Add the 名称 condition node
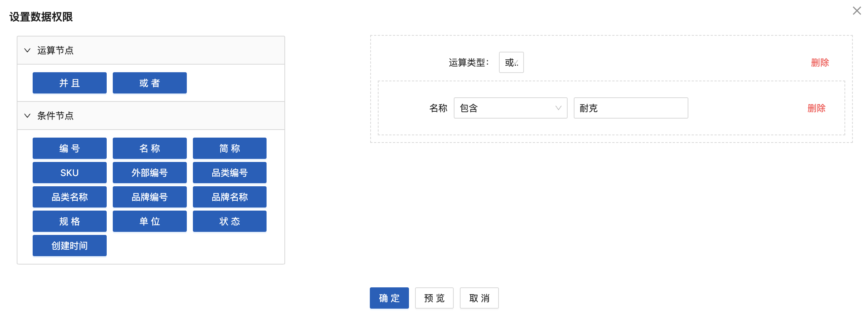 [150, 148]
